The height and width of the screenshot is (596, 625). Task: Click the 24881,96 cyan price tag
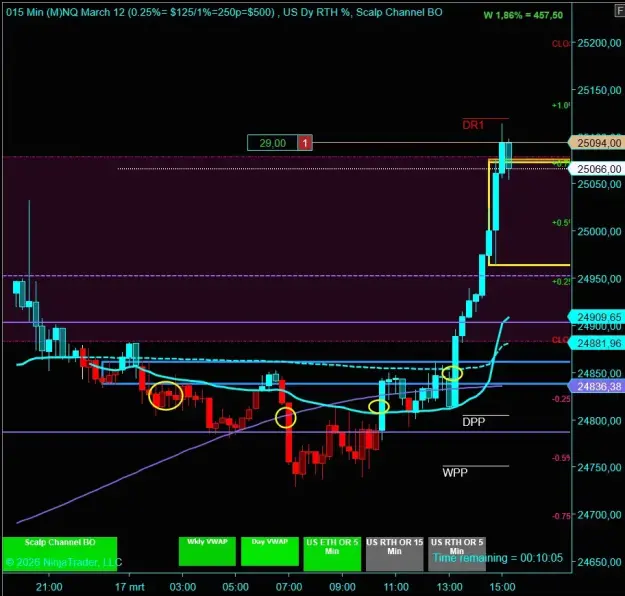pyautogui.click(x=596, y=343)
